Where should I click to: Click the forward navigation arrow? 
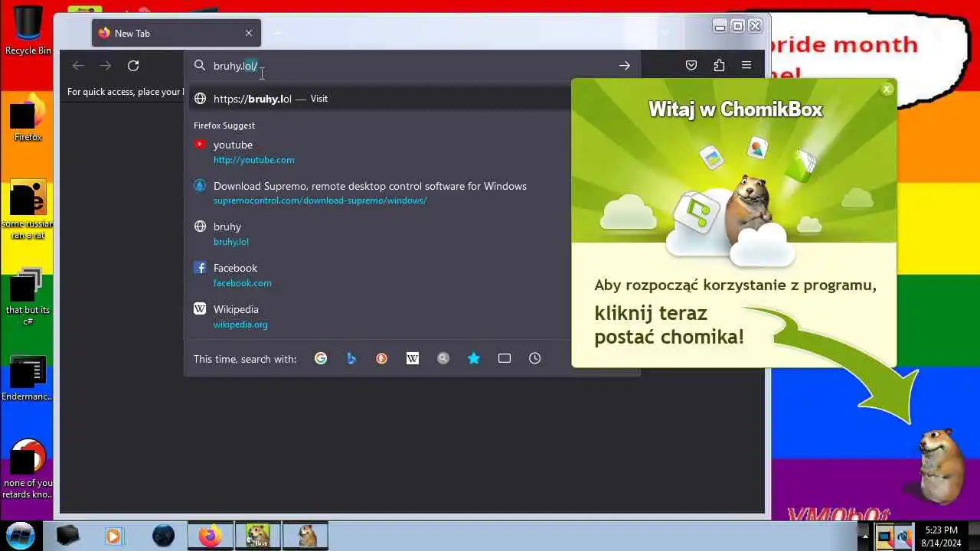click(x=106, y=66)
